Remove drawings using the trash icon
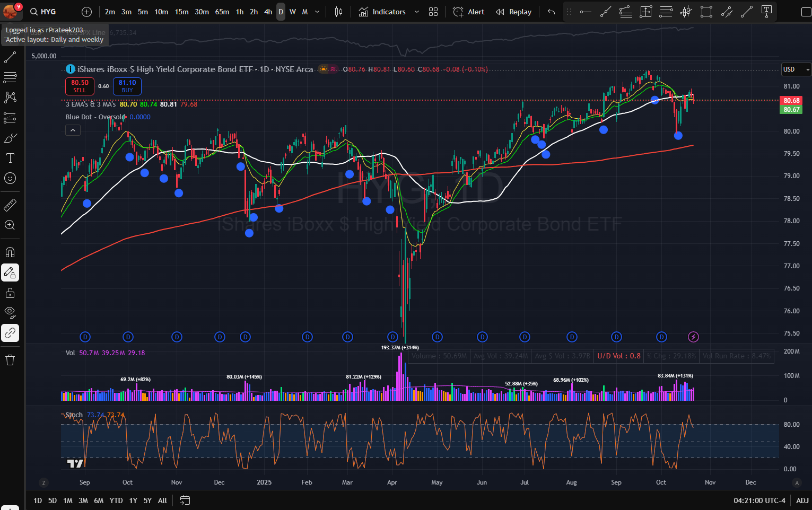 coord(10,360)
